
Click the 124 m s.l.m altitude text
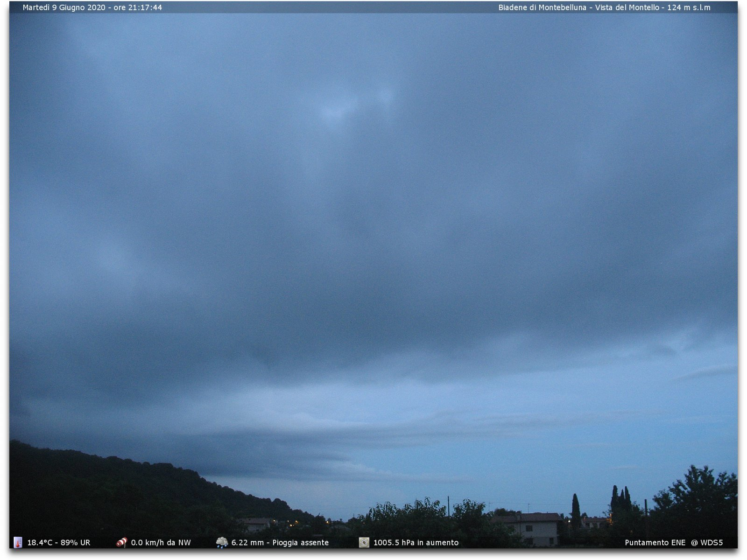click(x=689, y=7)
